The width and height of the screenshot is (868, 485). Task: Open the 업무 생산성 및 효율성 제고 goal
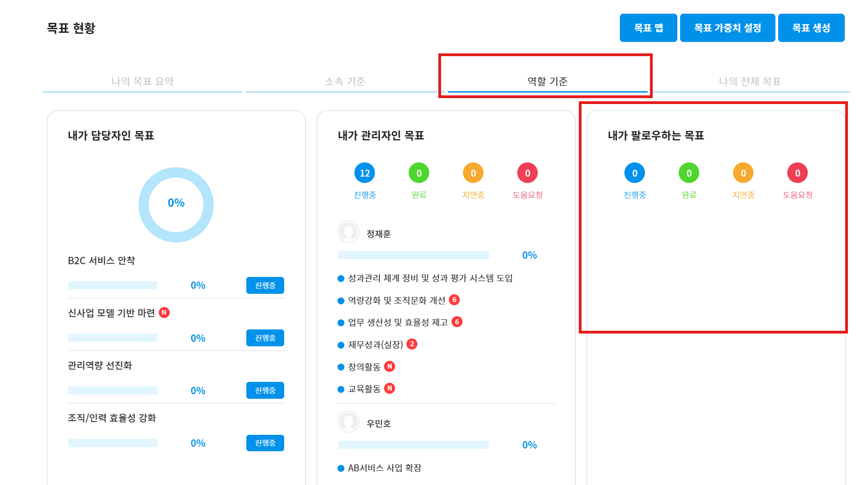[x=398, y=323]
